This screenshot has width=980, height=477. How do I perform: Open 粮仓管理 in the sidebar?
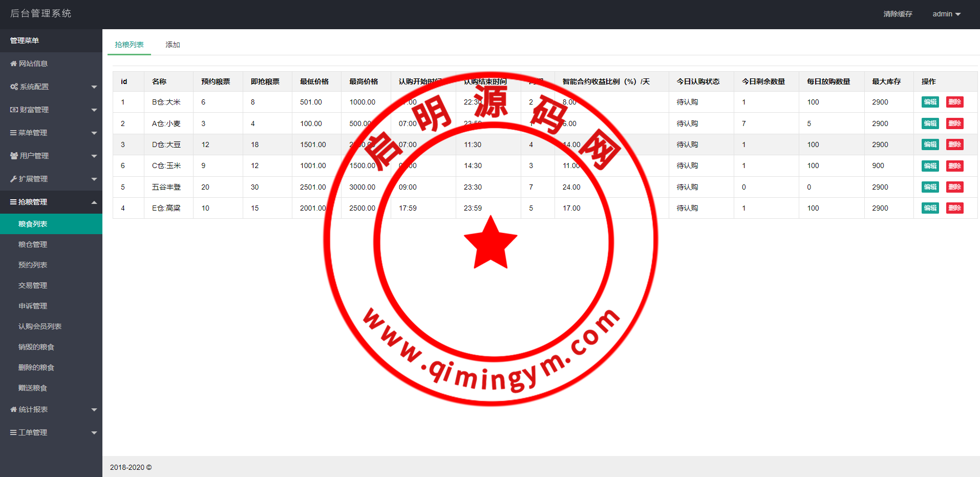pyautogui.click(x=33, y=244)
